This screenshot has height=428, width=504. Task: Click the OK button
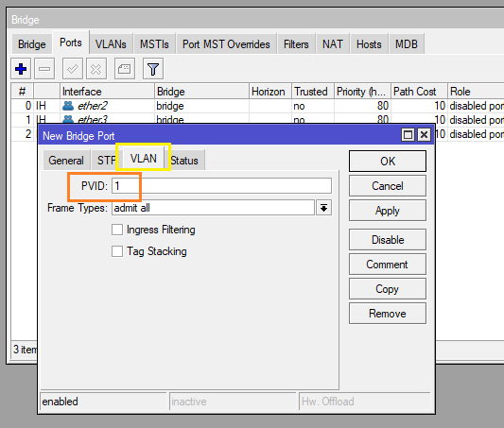pyautogui.click(x=388, y=162)
